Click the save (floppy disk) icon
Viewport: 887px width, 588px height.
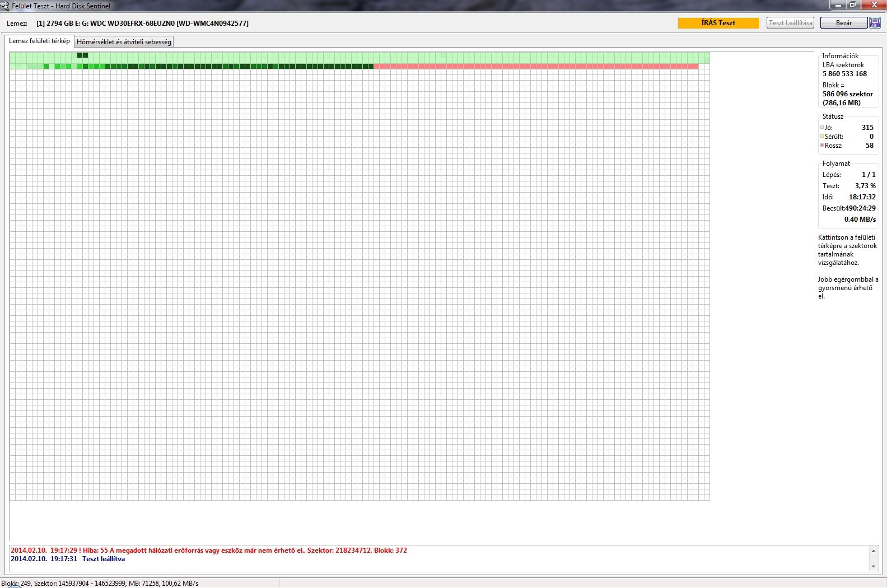874,23
